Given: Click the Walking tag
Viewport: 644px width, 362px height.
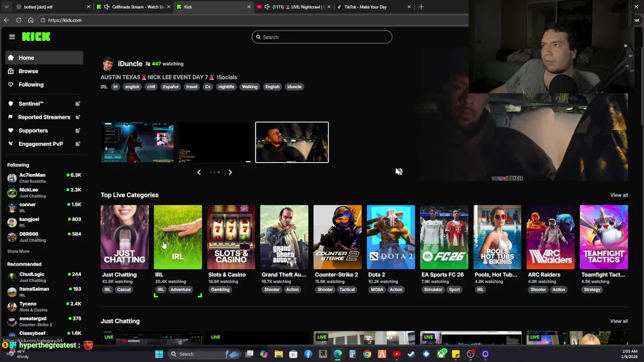Looking at the screenshot, I should [x=250, y=86].
